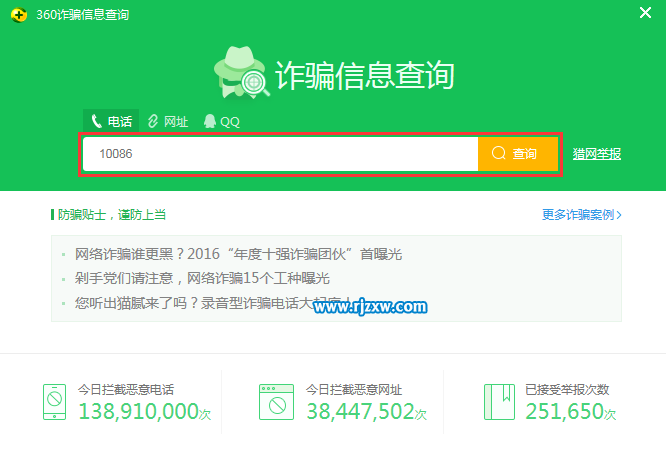Viewport: 666px width, 450px height.
Task: Click the 360诈骗信息查询 window title text
Action: click(x=82, y=15)
